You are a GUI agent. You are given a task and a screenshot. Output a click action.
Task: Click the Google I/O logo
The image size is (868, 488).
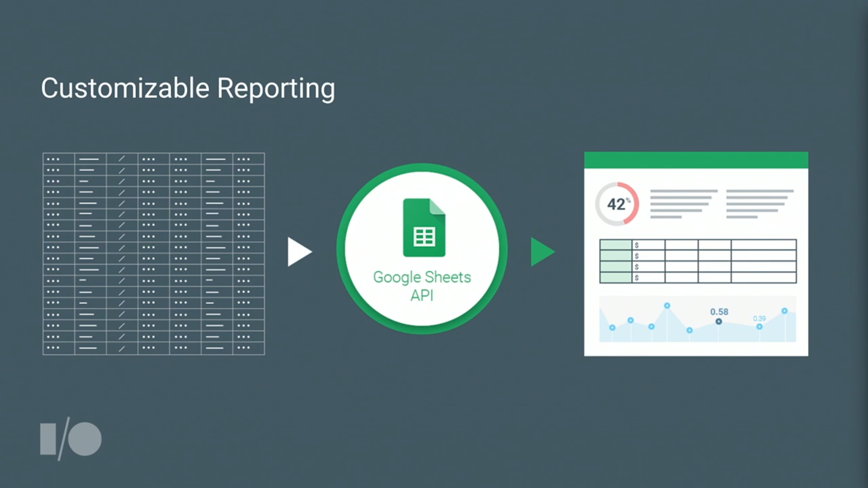point(71,439)
